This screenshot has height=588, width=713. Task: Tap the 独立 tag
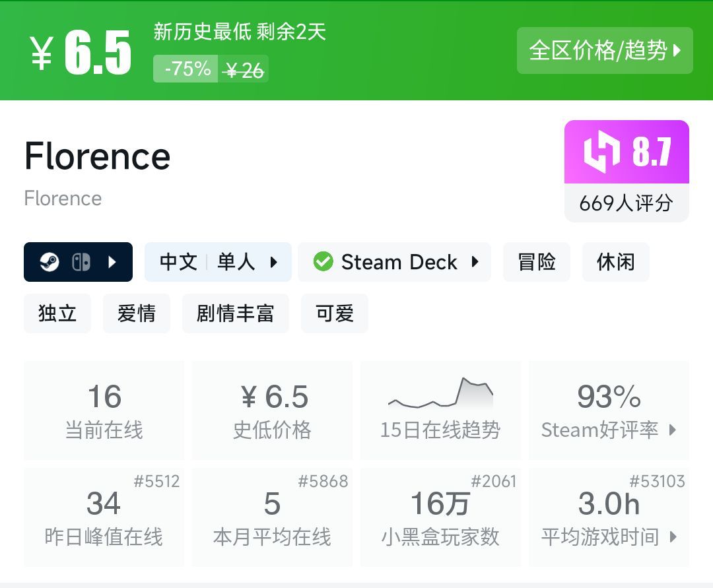[x=57, y=313]
